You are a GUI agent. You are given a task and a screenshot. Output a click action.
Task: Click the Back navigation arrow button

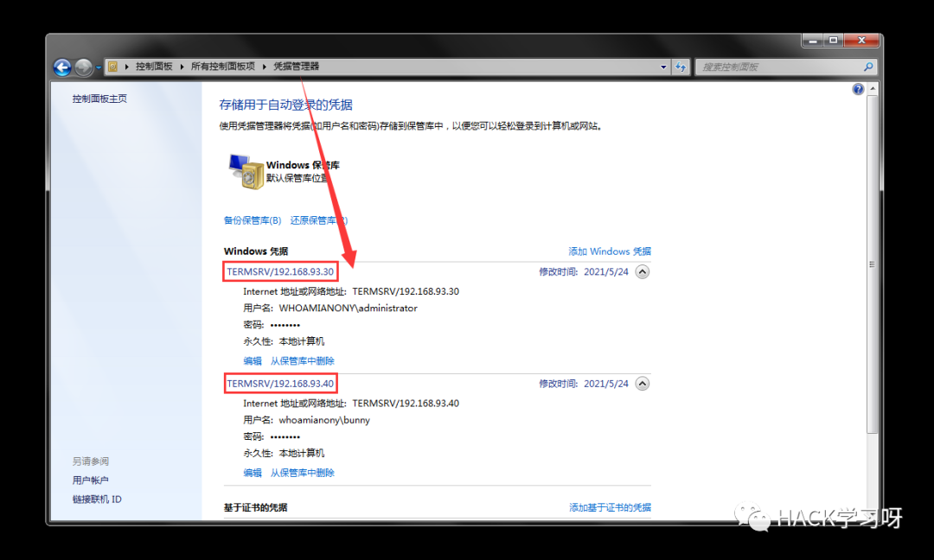[62, 67]
